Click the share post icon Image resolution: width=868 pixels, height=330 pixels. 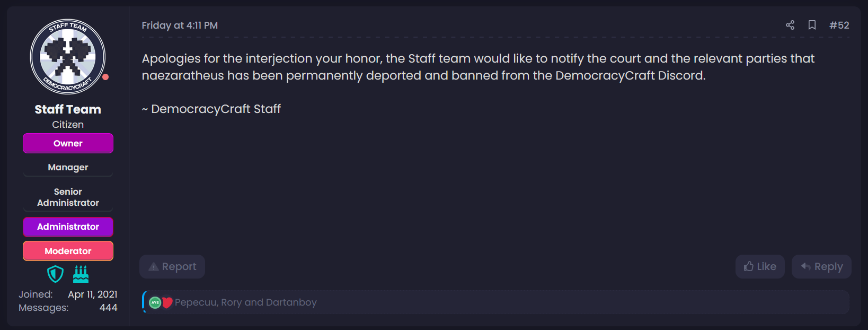click(x=790, y=25)
